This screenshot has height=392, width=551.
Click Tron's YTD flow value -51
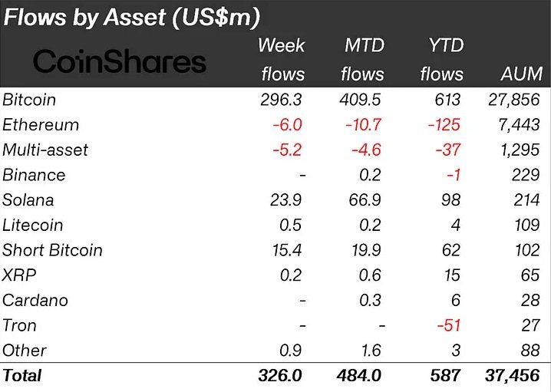(449, 325)
